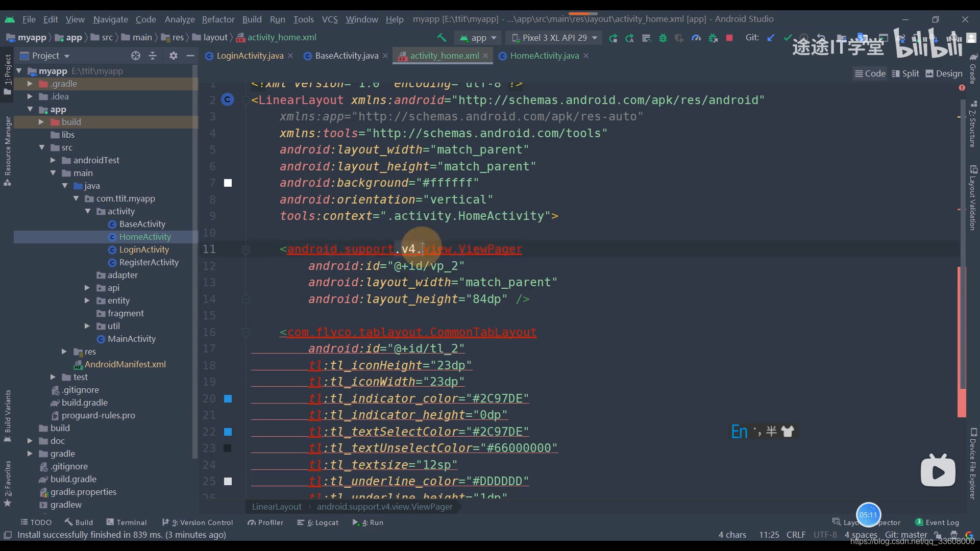Click the android.support.v4.view.ViewPager breadcrumb
The width and height of the screenshot is (980, 551).
tap(384, 507)
